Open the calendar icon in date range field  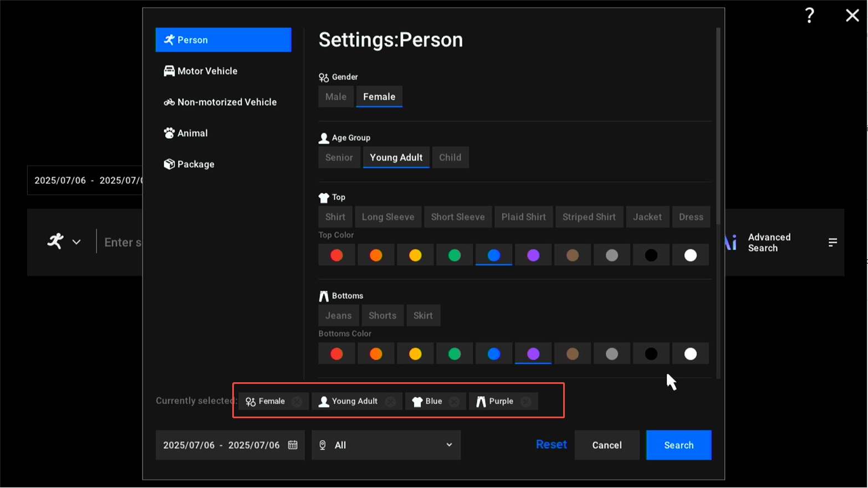click(293, 445)
